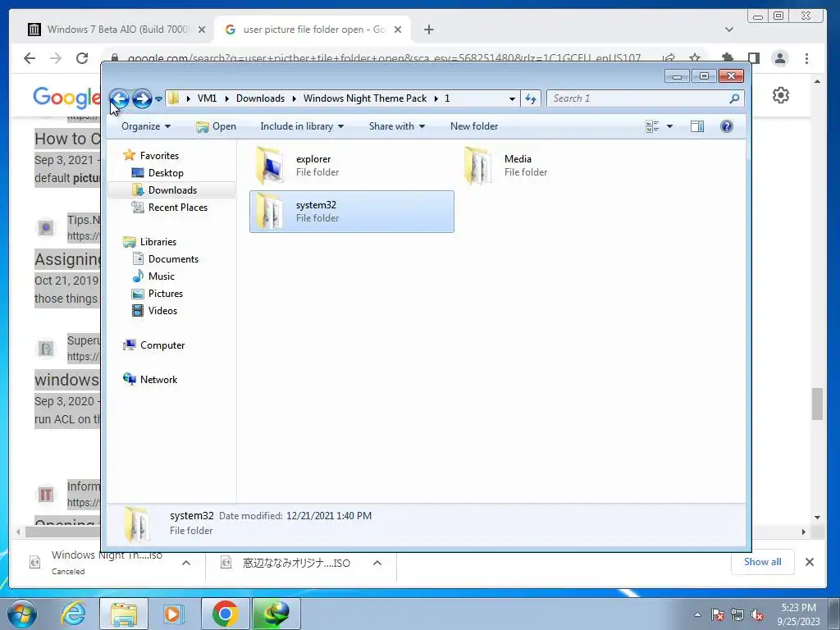Click Open in the Explorer toolbar
This screenshot has width=840, height=630.
tap(216, 126)
